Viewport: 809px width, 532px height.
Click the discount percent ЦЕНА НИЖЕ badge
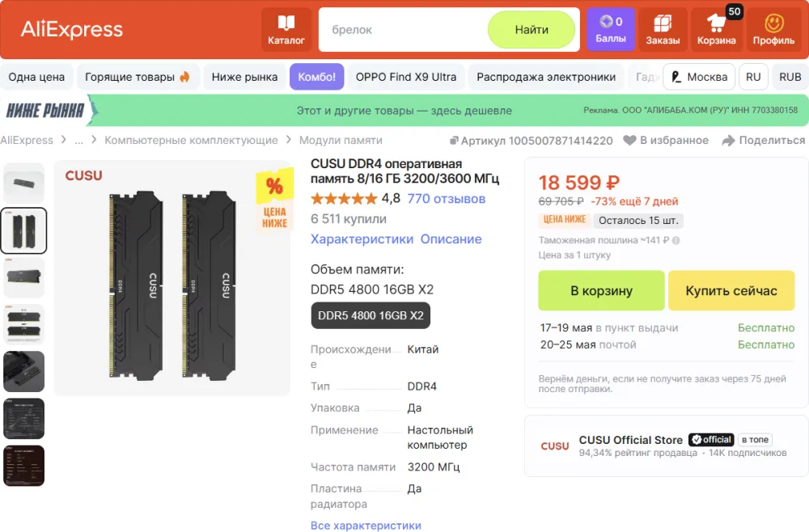(x=274, y=201)
